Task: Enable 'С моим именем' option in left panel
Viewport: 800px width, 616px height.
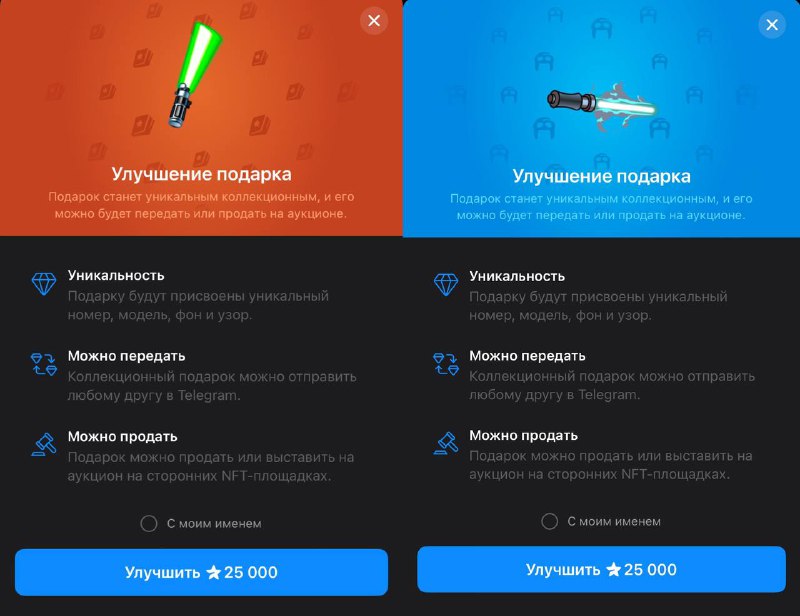Action: point(148,524)
